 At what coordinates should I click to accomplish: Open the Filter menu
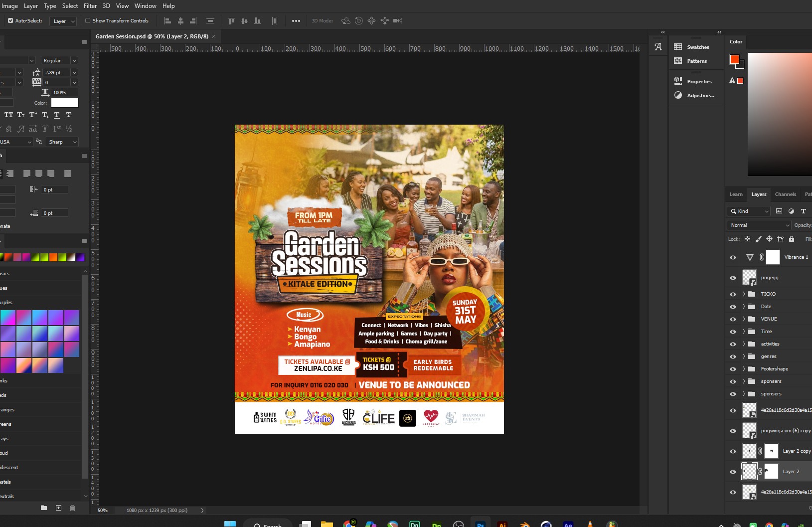pos(90,6)
